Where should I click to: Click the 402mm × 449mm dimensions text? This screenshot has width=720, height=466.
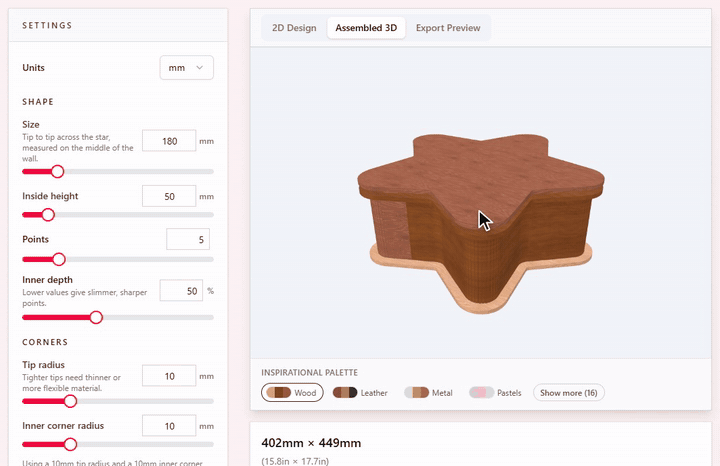click(311, 443)
